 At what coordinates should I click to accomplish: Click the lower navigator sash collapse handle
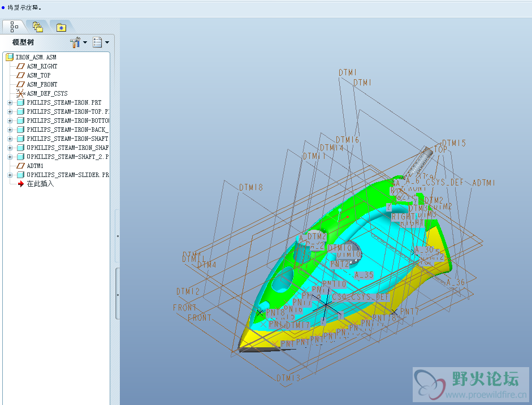tap(118, 294)
